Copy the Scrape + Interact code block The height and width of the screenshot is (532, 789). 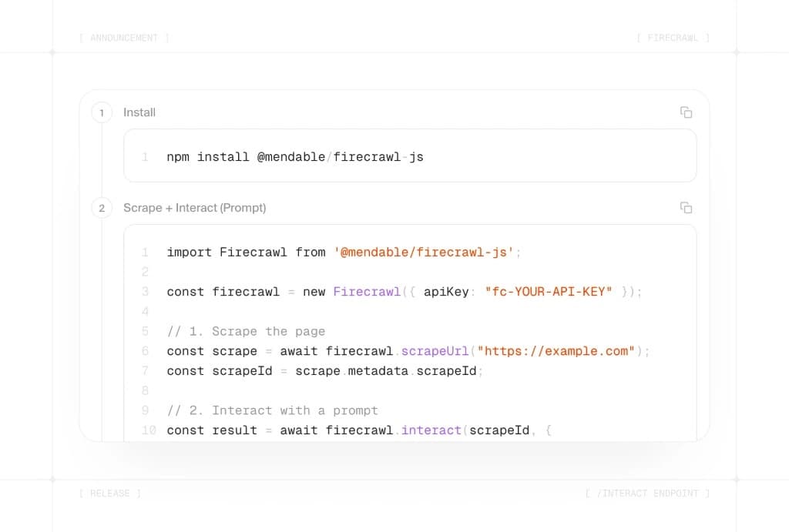(687, 208)
